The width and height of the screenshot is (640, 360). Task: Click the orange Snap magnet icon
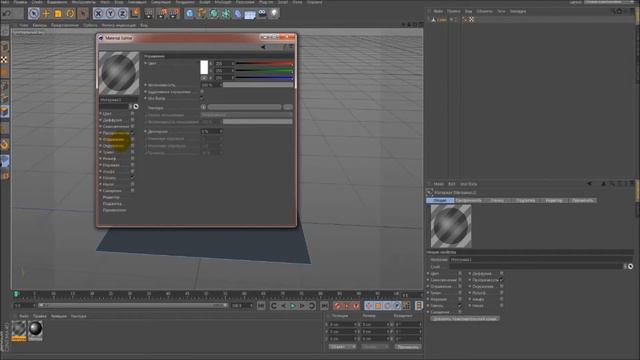[5, 144]
